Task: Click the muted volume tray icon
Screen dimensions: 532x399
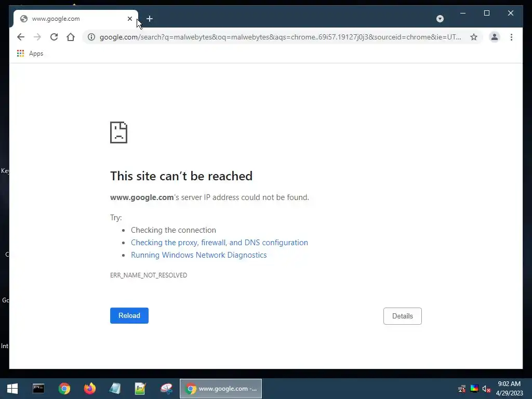Action: coord(486,389)
